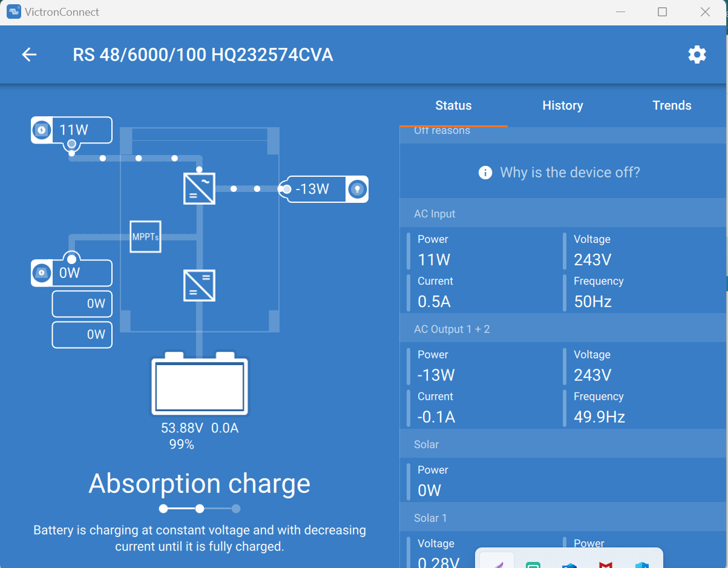
Task: Click the battery current reading 0.0A
Action: (225, 429)
